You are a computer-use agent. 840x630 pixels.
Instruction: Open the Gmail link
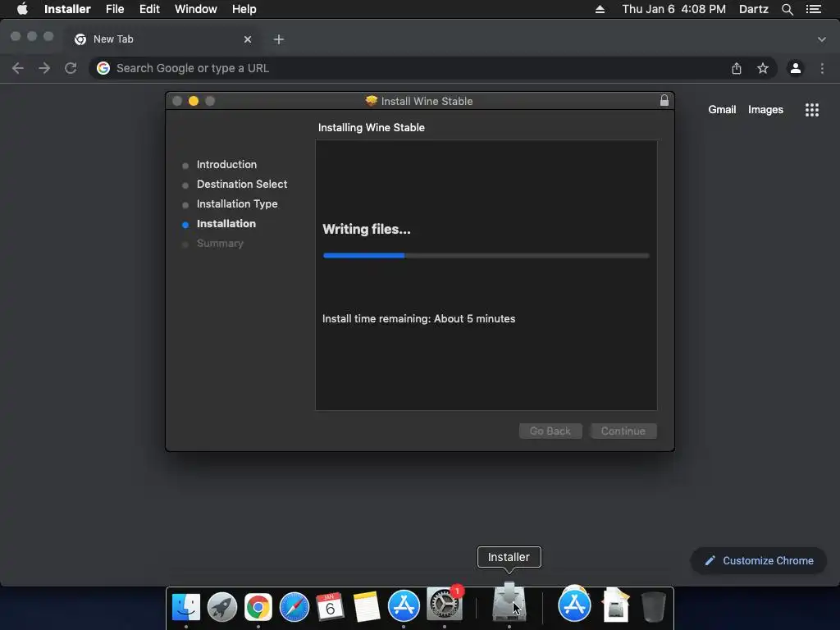click(722, 109)
